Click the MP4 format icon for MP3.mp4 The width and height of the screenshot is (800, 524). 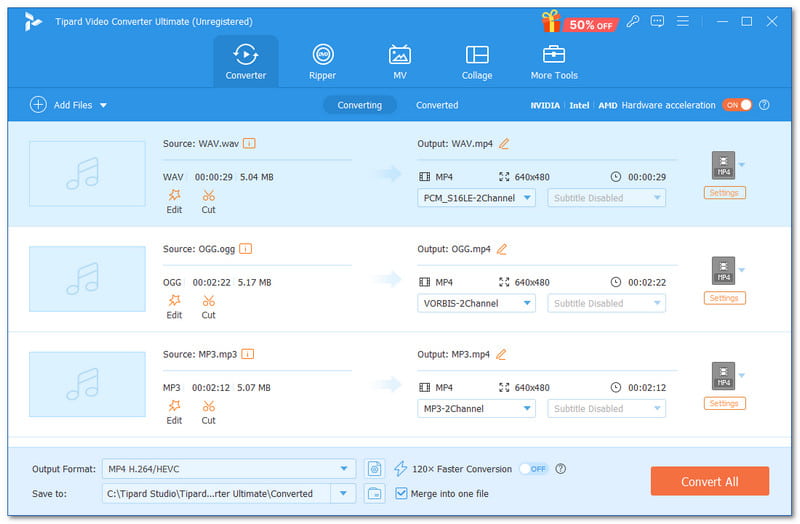(723, 376)
